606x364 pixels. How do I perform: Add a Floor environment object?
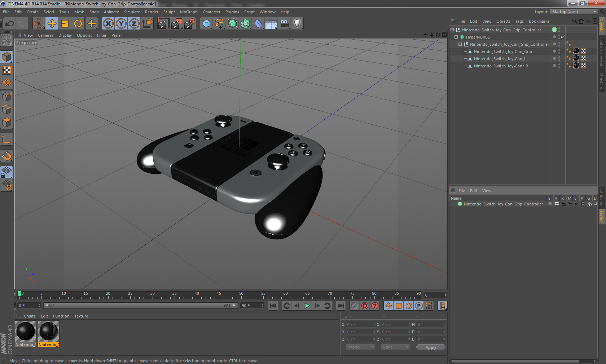[271, 24]
